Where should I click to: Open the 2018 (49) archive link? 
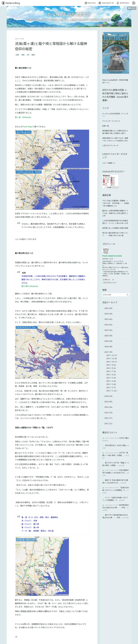click(x=108, y=347)
